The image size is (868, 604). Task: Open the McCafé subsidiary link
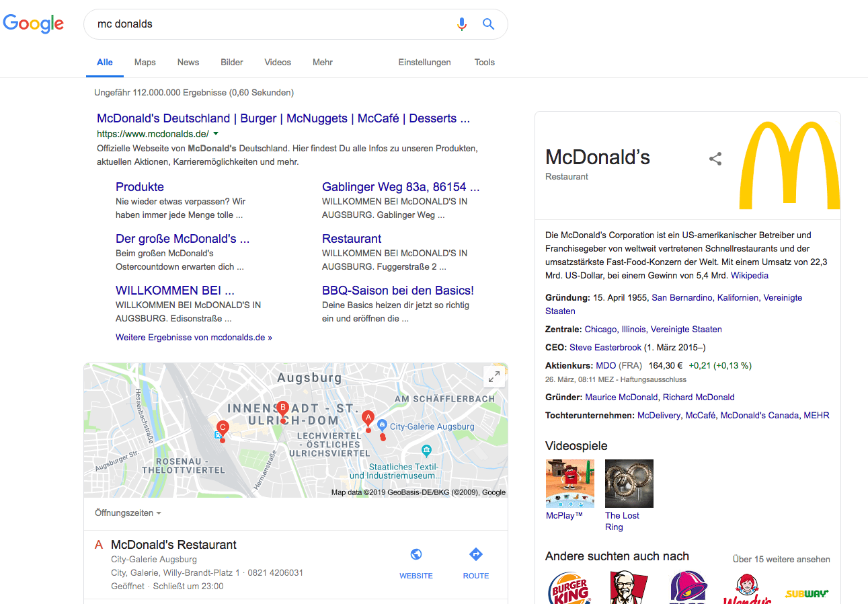[700, 416]
